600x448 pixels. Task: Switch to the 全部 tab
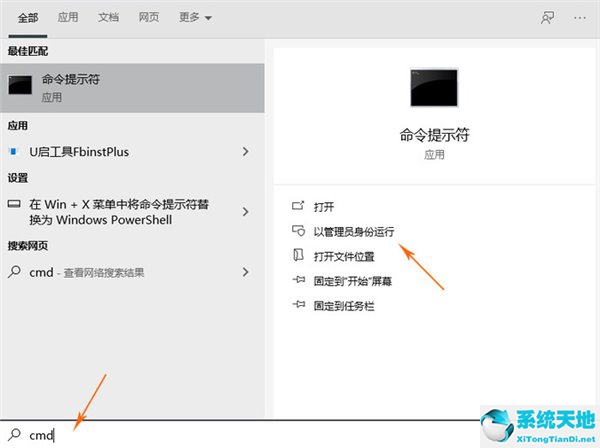coord(28,18)
